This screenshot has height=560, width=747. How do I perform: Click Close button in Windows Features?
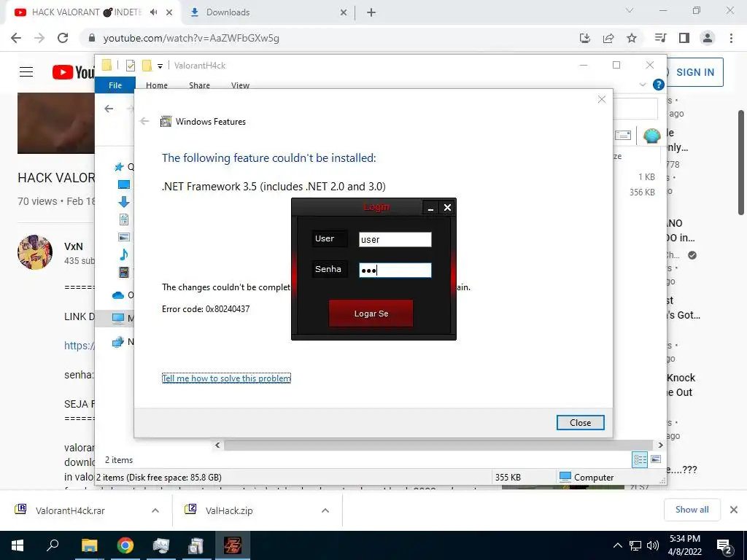pyautogui.click(x=580, y=422)
